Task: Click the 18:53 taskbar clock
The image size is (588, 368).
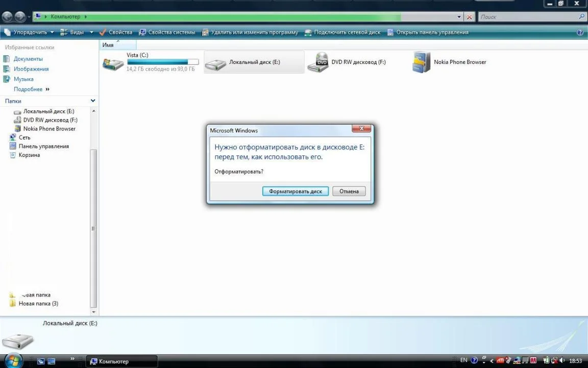Action: point(576,361)
